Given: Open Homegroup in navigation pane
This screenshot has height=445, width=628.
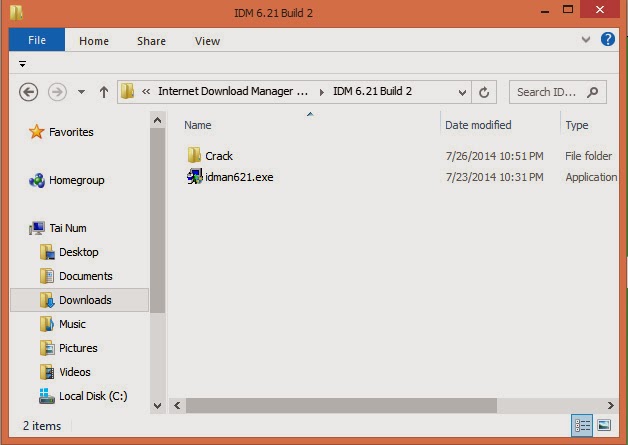Looking at the screenshot, I should coord(76,180).
